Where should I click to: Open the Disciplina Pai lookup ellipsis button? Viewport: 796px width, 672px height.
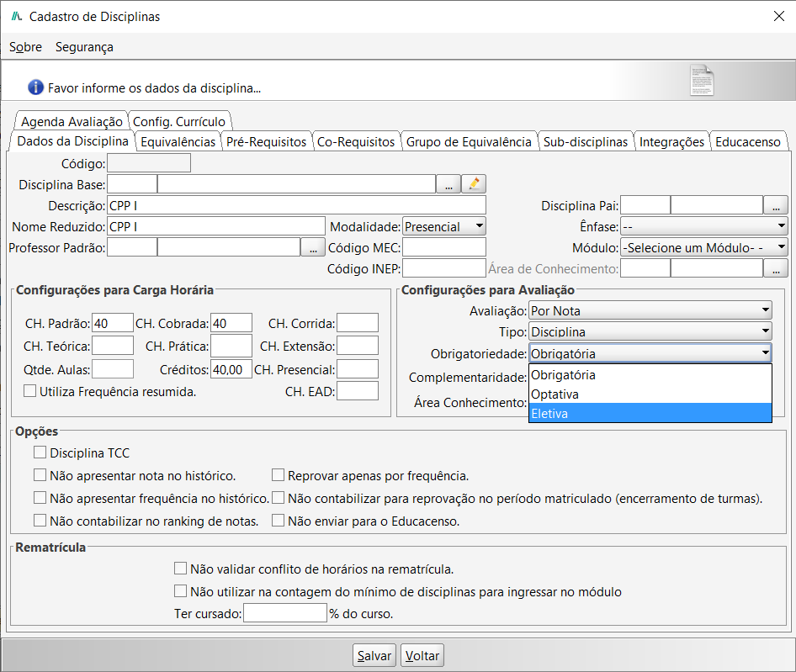coord(776,205)
